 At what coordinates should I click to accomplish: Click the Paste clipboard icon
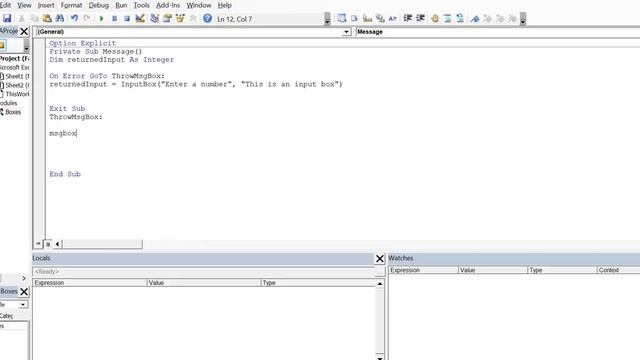click(47, 18)
